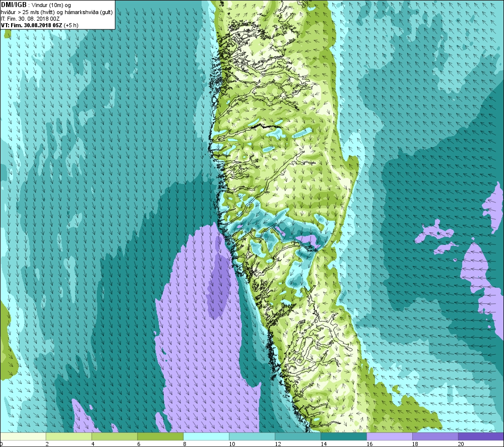504x447 pixels.
Task: Click the 18–20 m/s medium purple legend band
Action: [x=435, y=436]
